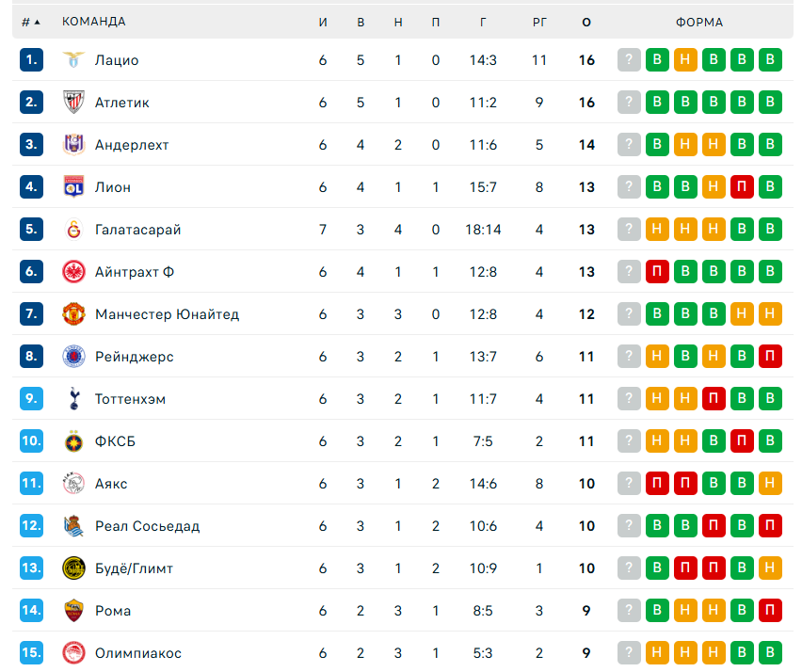Click the Roma crest icon
The image size is (802, 672).
tap(73, 611)
